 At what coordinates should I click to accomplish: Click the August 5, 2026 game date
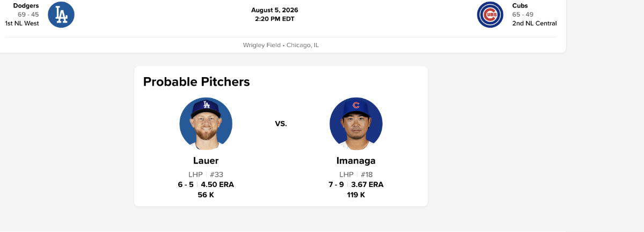click(275, 10)
